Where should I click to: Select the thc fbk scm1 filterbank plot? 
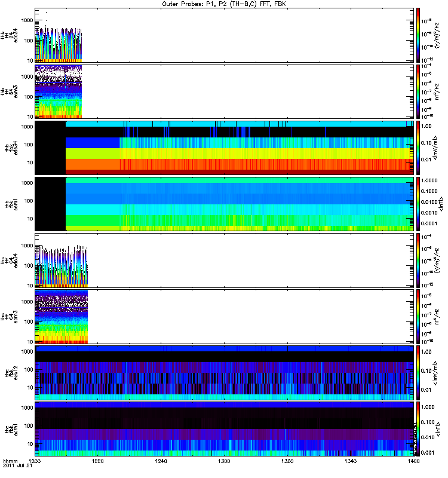tap(225, 429)
